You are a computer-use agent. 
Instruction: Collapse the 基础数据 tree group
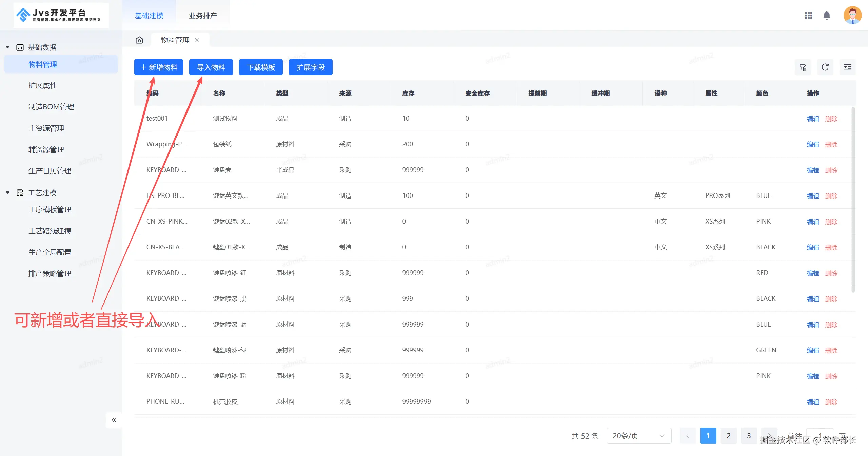click(x=8, y=47)
